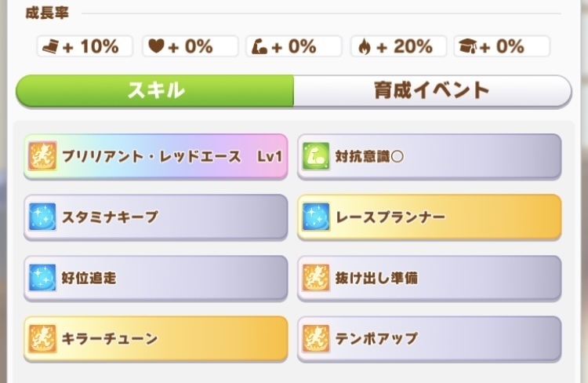Tap the blue 好位追走 skill icon
Viewport: 588px width, 383px height.
pyautogui.click(x=42, y=278)
